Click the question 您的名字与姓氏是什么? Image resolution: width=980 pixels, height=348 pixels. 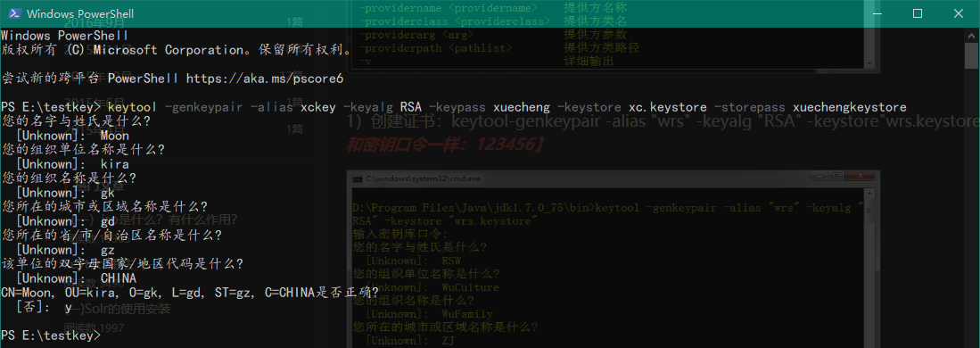click(x=77, y=121)
